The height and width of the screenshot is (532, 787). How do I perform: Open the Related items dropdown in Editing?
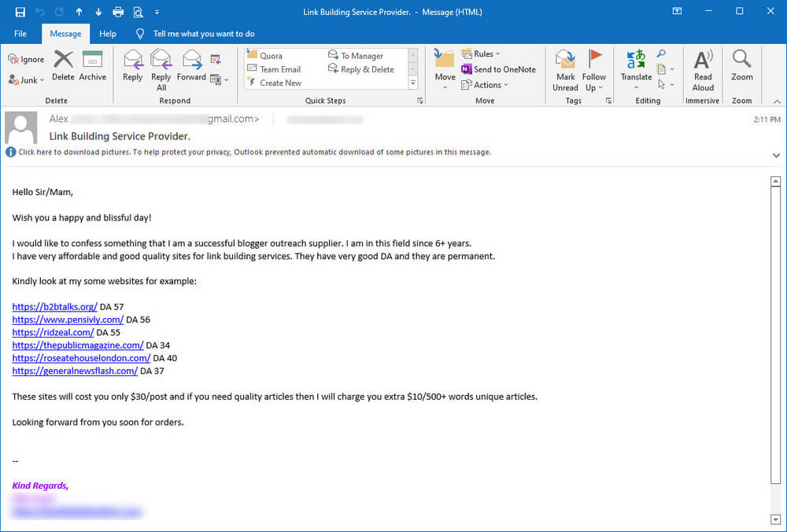tap(665, 68)
